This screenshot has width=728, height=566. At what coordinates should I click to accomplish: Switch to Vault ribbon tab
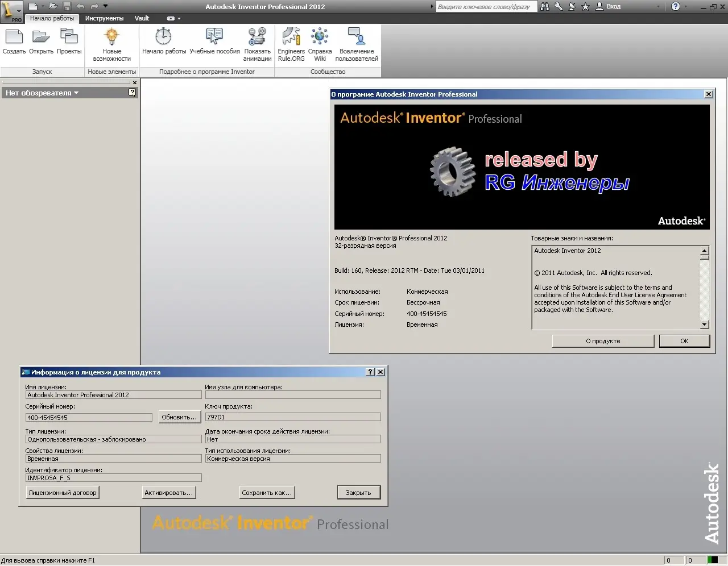142,18
